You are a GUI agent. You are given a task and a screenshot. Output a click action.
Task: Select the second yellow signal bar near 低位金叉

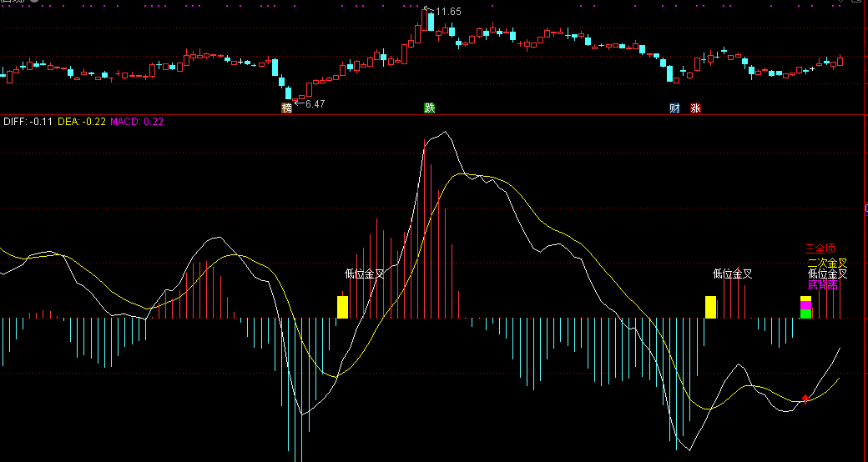710,307
